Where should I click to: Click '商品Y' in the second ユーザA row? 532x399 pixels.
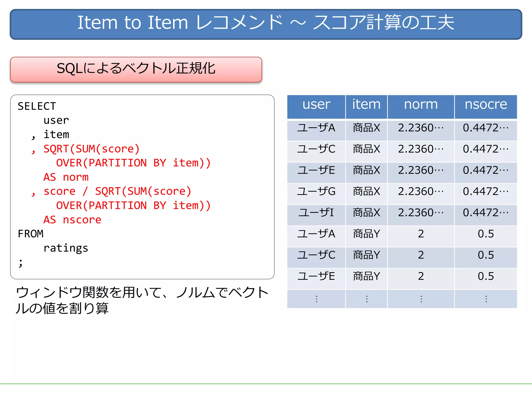pos(366,234)
